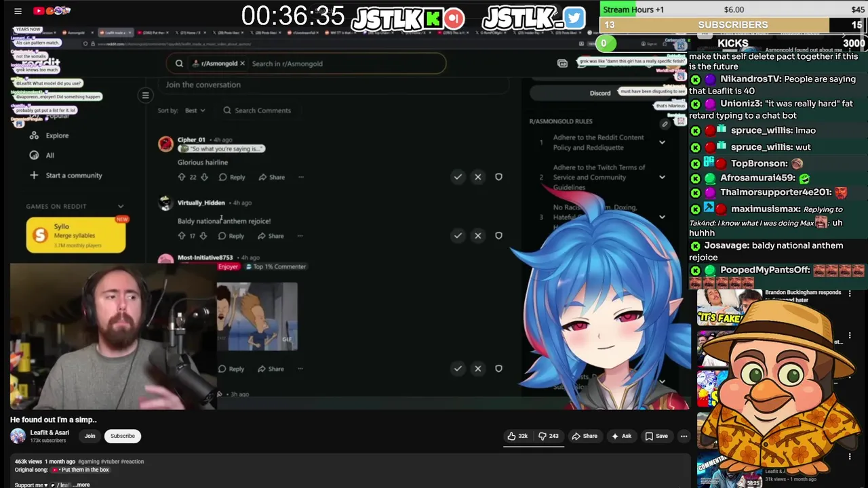Upvote the Cipher_01 comment
Image resolution: width=868 pixels, height=488 pixels.
(x=181, y=177)
